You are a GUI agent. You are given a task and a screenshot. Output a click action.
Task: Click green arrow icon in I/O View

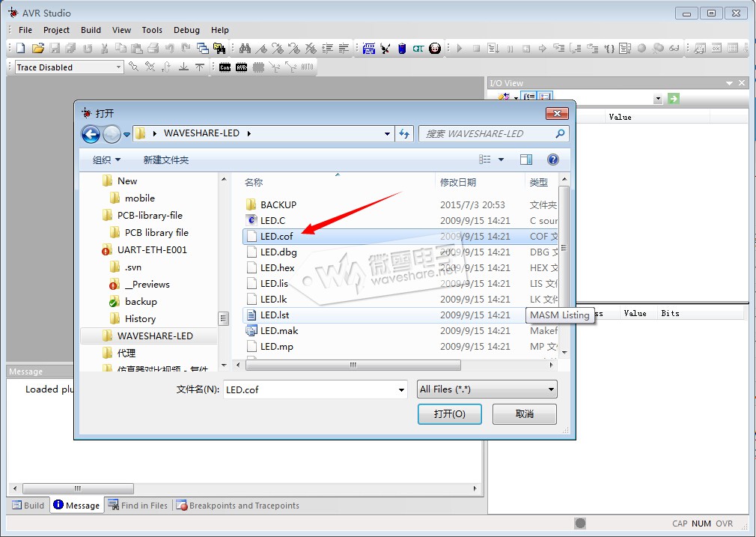(x=674, y=98)
